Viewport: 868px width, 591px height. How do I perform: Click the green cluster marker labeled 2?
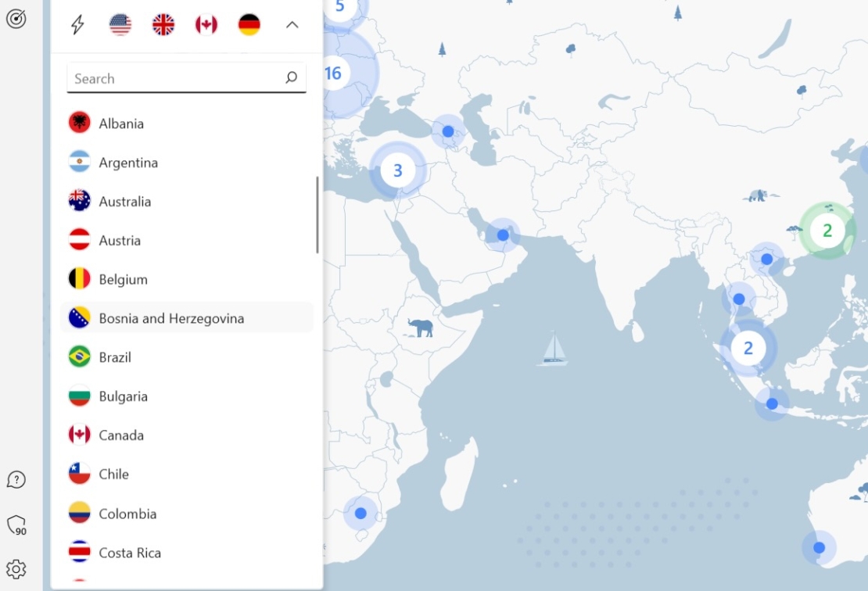pos(827,230)
